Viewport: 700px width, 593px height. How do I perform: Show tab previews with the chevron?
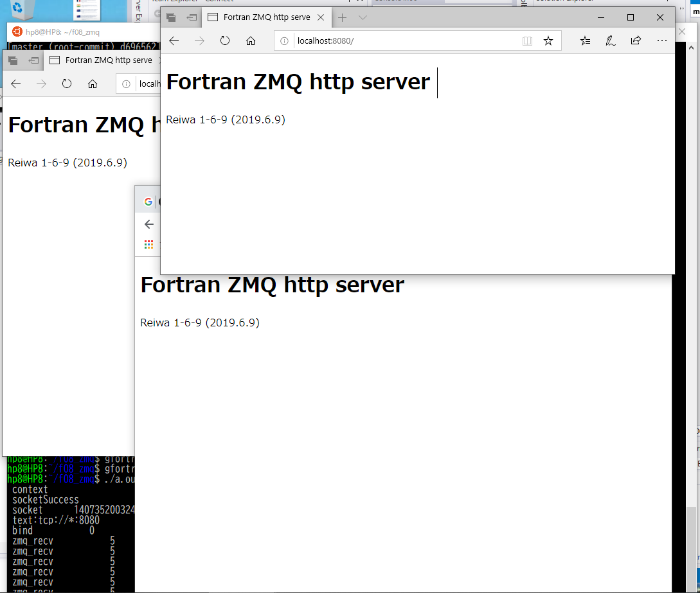(362, 17)
